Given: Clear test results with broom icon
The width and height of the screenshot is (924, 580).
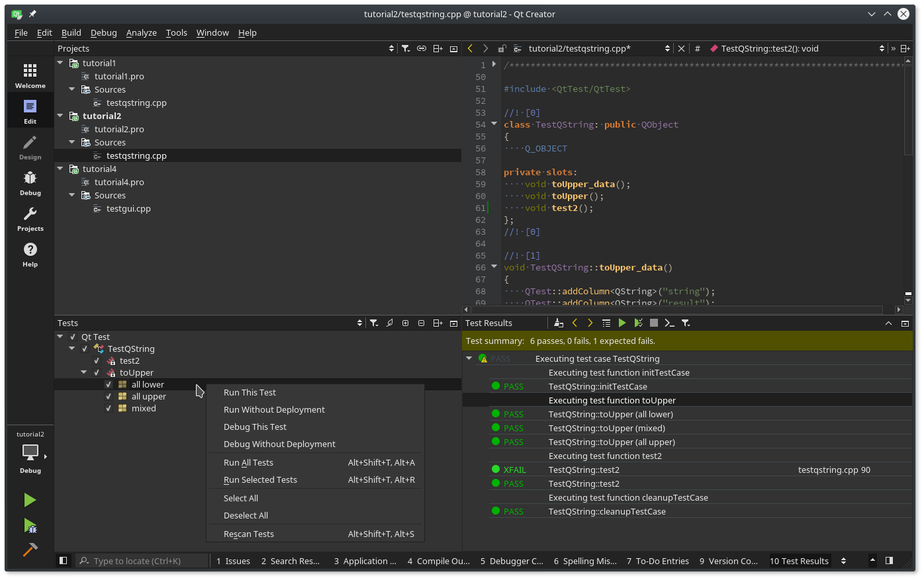Looking at the screenshot, I should tap(559, 323).
